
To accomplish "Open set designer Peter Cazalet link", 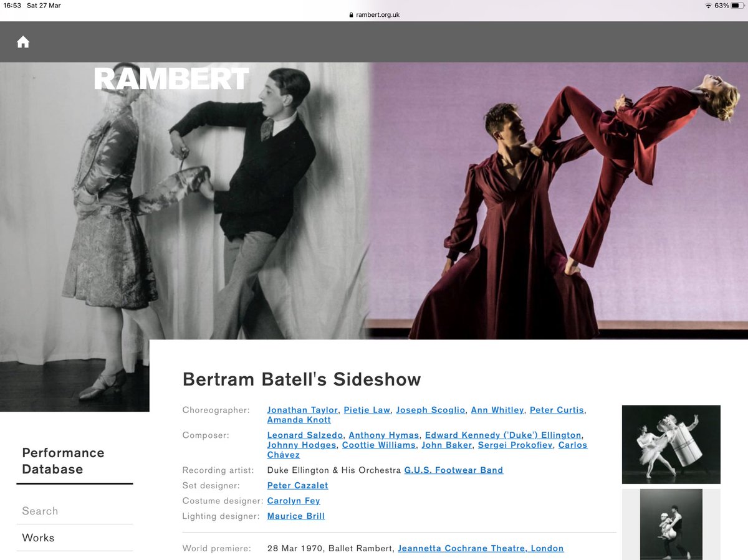I will pos(297,486).
